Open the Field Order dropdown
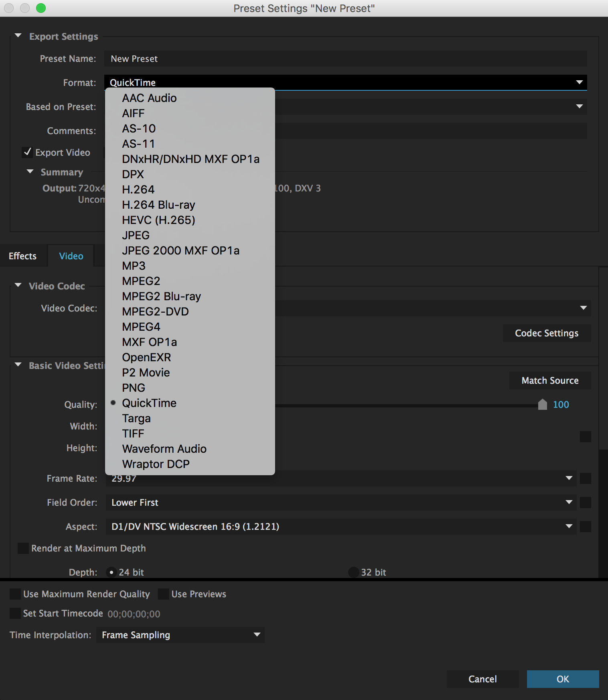 click(x=341, y=503)
